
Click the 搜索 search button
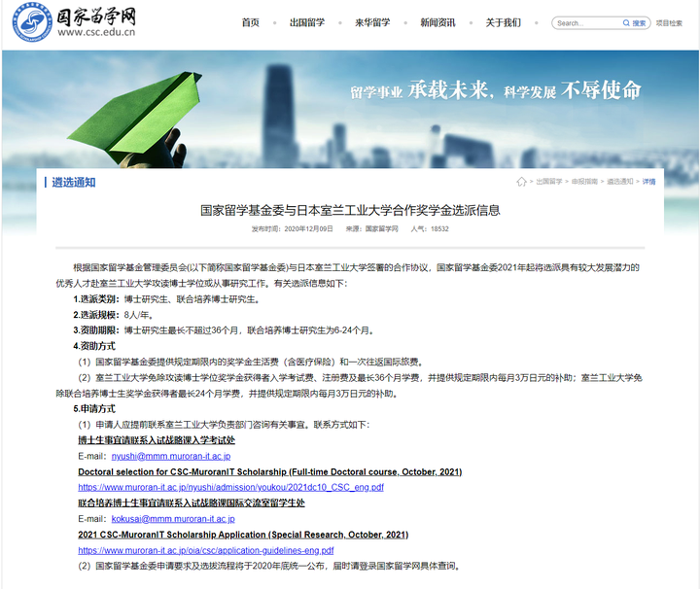pyautogui.click(x=639, y=23)
